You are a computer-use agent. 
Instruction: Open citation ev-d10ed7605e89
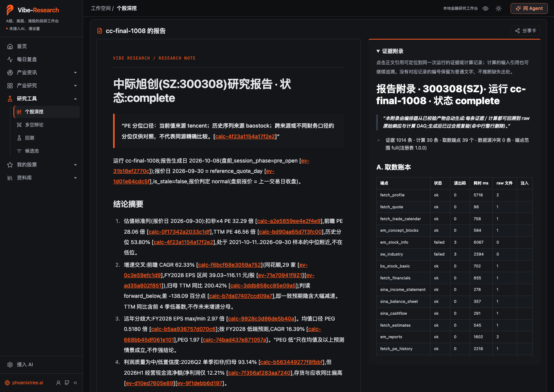tap(150, 383)
